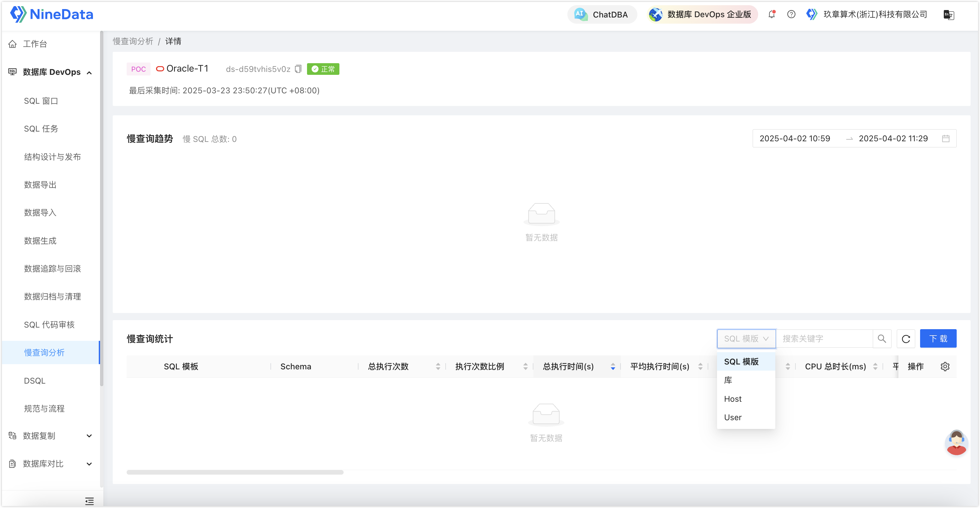This screenshot has height=508, width=980.
Task: Open the SQL 模版 filter dropdown
Action: tap(746, 339)
